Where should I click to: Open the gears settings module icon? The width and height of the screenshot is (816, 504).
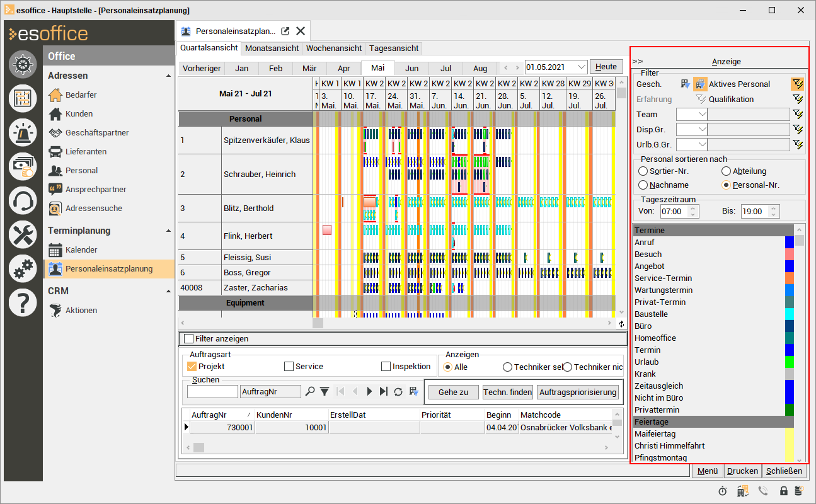click(x=23, y=268)
